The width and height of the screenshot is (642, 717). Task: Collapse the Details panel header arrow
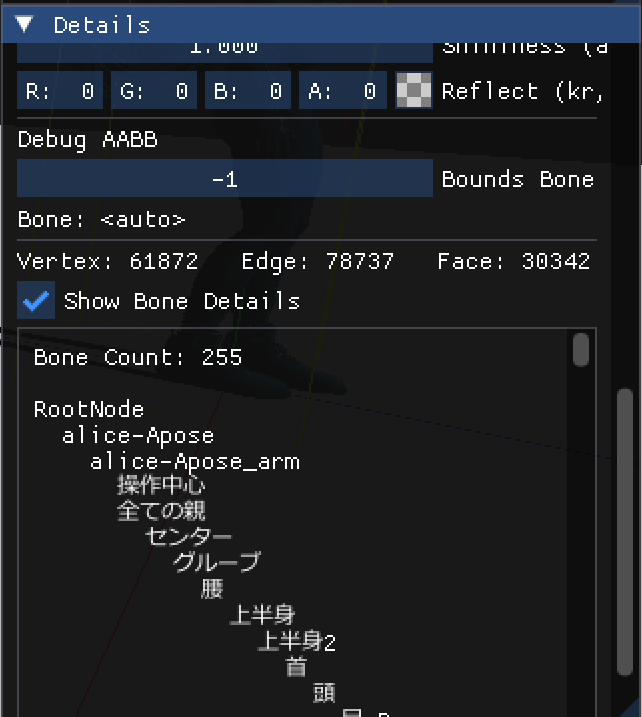pos(24,24)
